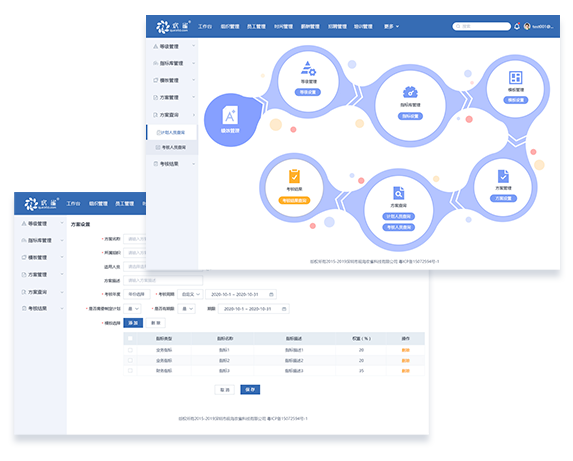Viewport: 573px width, 461px height.
Task: Click the blue 保存 button
Action: pos(250,390)
